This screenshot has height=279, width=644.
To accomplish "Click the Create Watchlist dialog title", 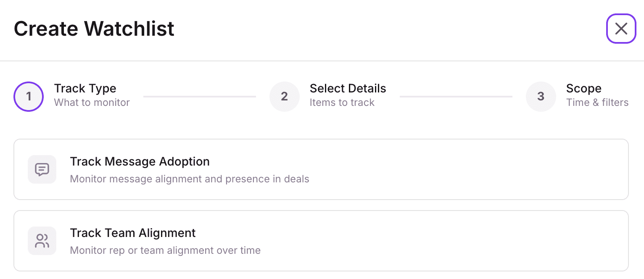I will click(93, 29).
